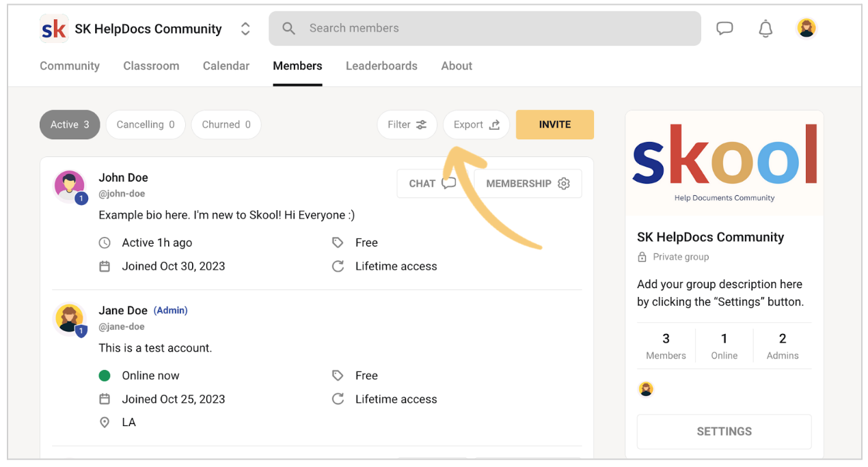Select the Members tab
Screen dimensions: 868x467
point(297,66)
